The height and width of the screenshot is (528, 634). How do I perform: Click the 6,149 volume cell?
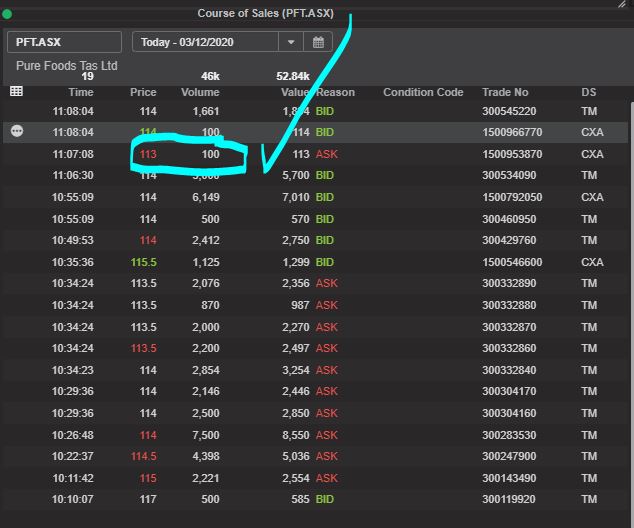[x=206, y=197]
